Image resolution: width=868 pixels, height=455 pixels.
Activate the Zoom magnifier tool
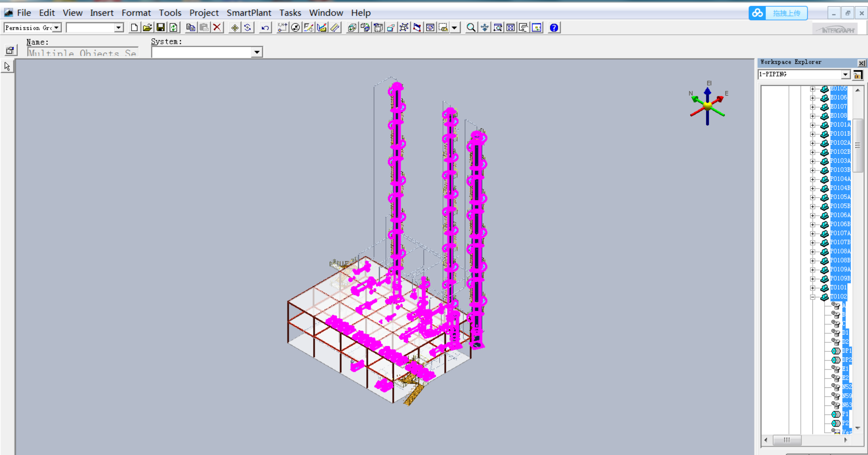[471, 28]
